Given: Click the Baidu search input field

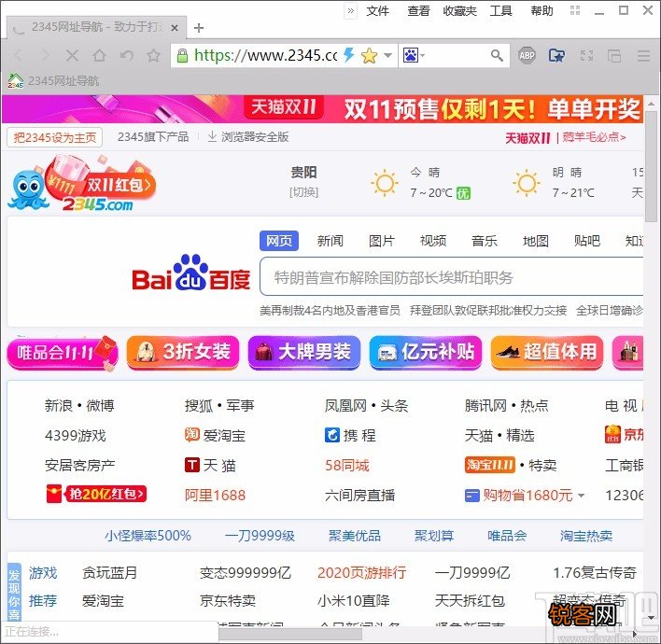Looking at the screenshot, I should point(452,276).
